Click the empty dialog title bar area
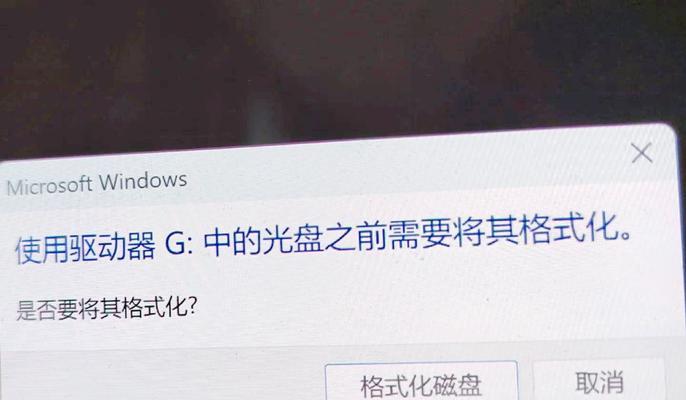The width and height of the screenshot is (686, 400). click(394, 171)
